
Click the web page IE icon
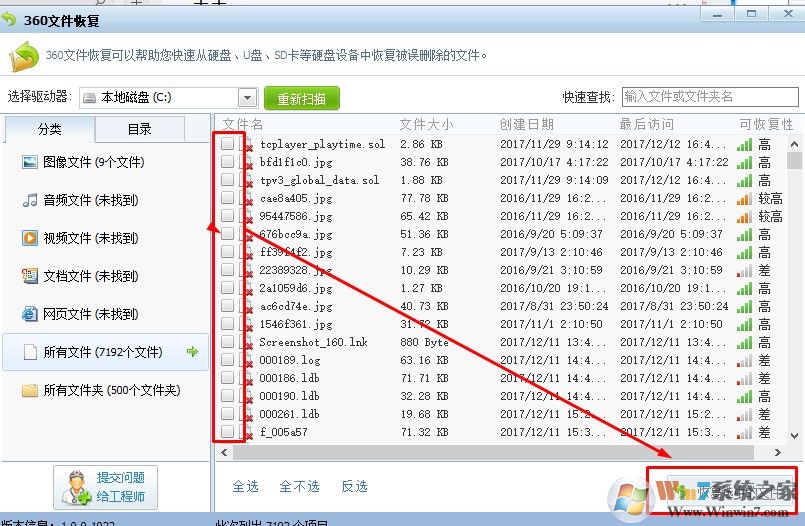point(30,314)
